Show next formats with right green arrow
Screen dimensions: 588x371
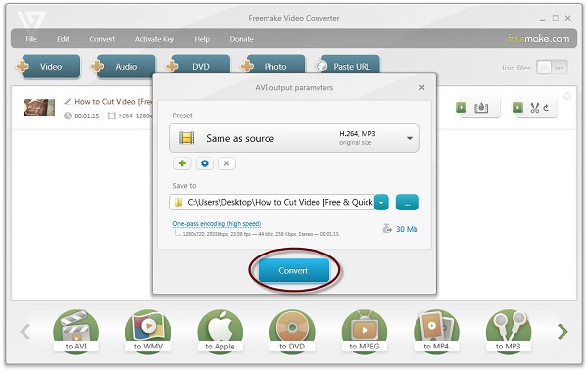pyautogui.click(x=563, y=331)
